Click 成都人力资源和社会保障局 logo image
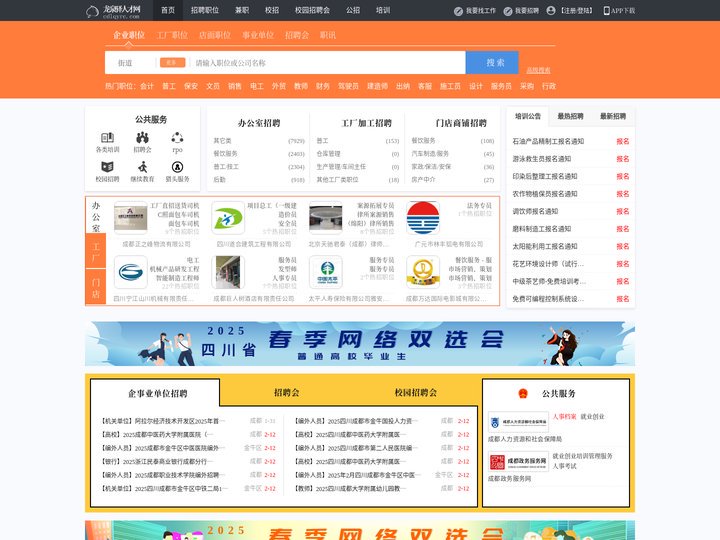 tap(518, 422)
